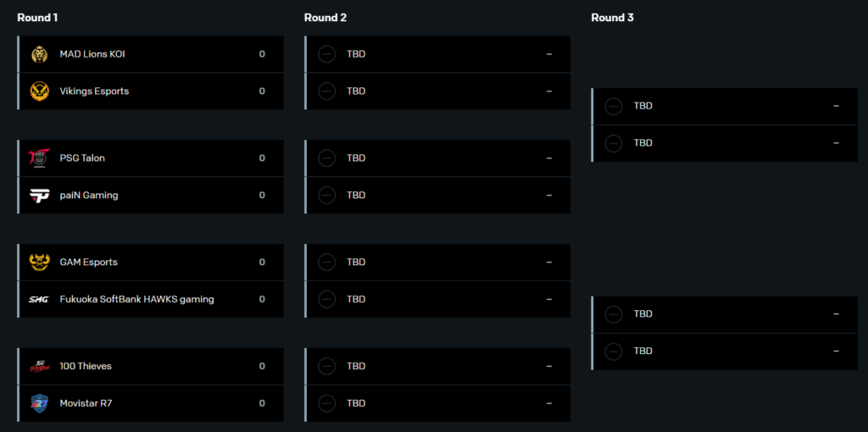The image size is (868, 432).
Task: Open the MAD Lions KOI team name
Action: (x=92, y=54)
